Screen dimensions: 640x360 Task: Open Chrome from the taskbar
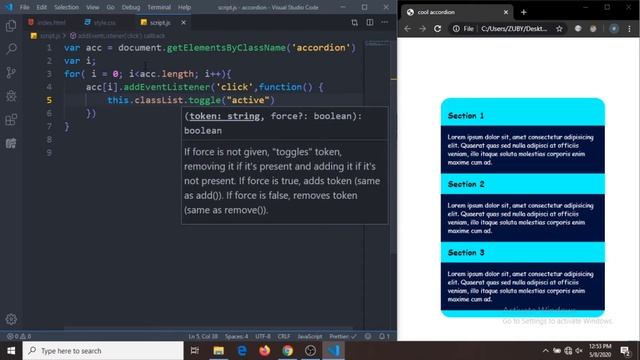[287, 351]
